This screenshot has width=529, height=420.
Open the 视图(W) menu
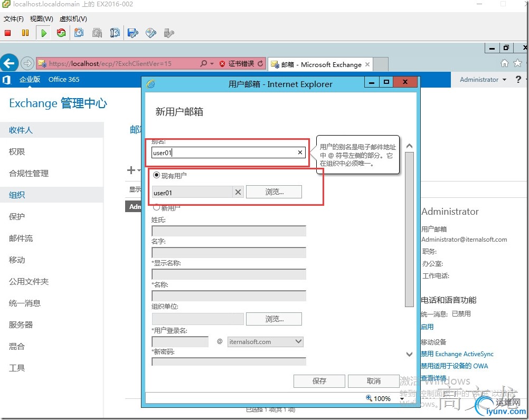(42, 19)
